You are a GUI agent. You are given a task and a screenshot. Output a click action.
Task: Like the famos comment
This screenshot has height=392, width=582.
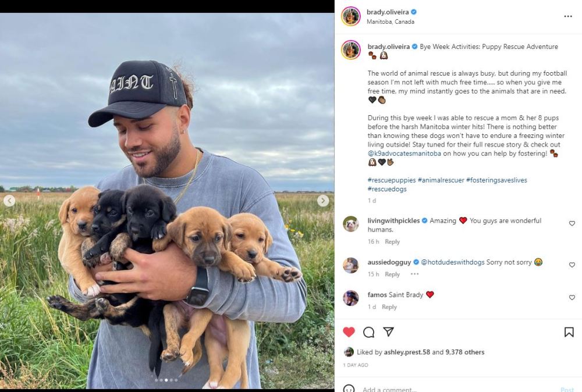[572, 298]
